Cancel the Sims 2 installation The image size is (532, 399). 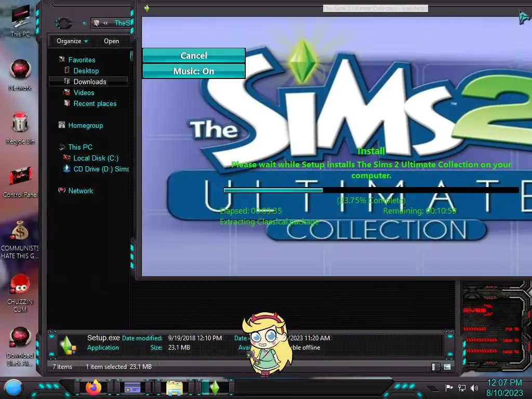click(194, 56)
